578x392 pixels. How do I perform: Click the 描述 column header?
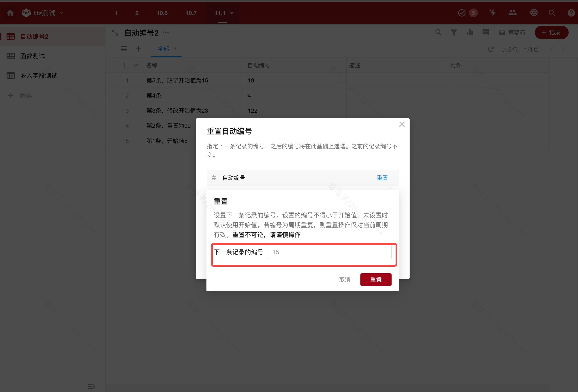tap(355, 65)
